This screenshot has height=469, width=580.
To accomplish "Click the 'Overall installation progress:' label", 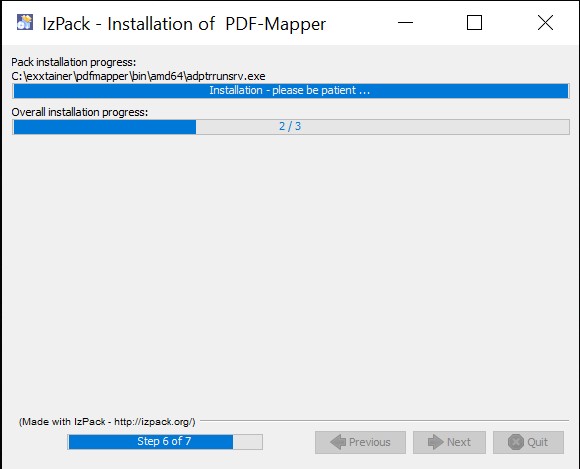I will point(80,112).
